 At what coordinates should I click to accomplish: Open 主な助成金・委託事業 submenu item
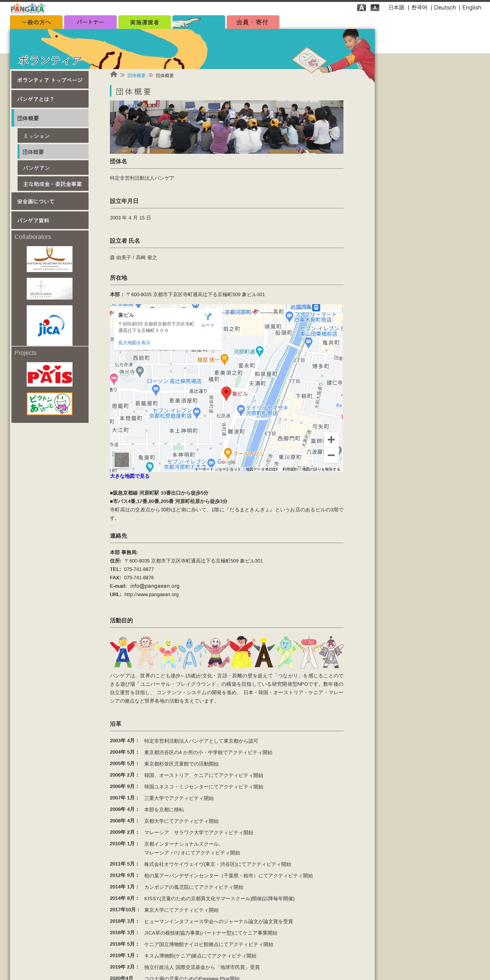(x=53, y=184)
